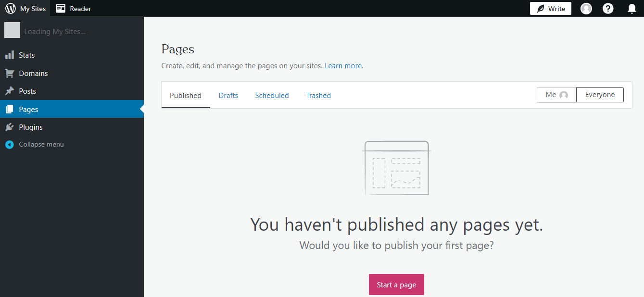Select Pages in sidebar

[x=72, y=110]
